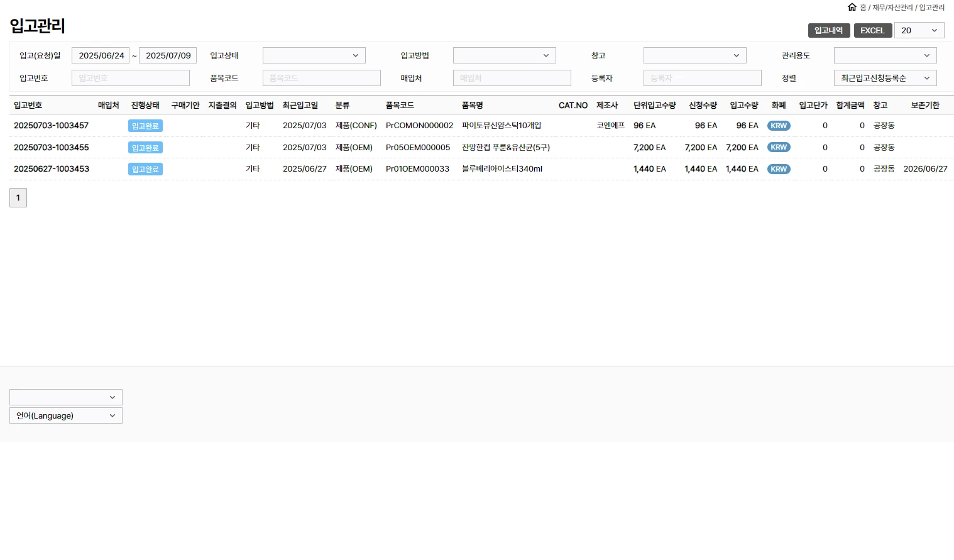Click the end date field 2025/07/09
954x560 pixels.
[x=168, y=55]
